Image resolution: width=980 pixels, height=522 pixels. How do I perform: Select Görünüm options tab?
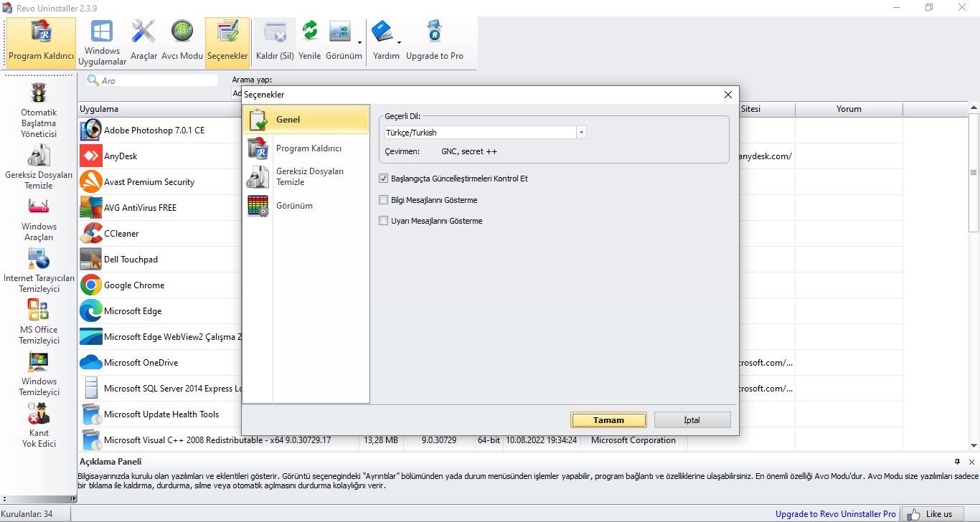(306, 205)
